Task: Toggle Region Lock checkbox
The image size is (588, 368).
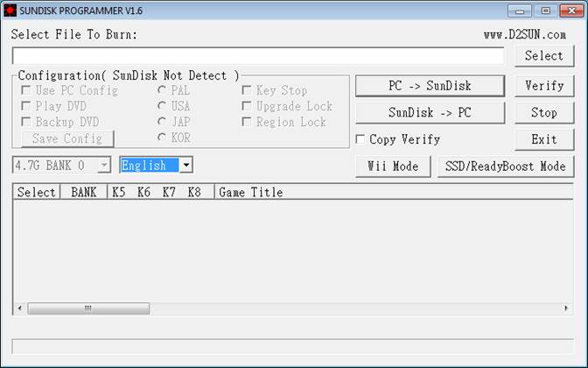Action: pyautogui.click(x=247, y=122)
